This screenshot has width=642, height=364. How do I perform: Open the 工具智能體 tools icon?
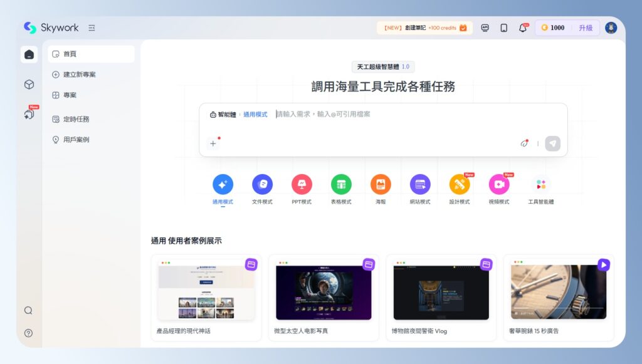[x=540, y=184]
